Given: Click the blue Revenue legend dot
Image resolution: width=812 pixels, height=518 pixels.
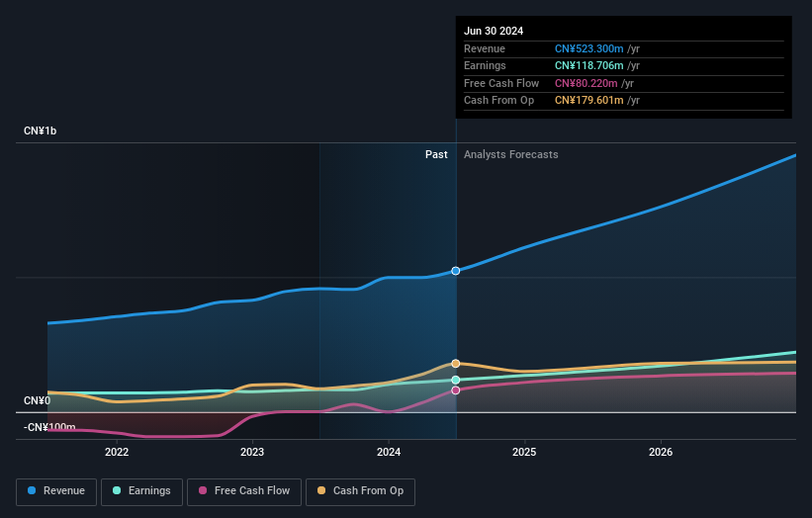Looking at the screenshot, I should 32,490.
